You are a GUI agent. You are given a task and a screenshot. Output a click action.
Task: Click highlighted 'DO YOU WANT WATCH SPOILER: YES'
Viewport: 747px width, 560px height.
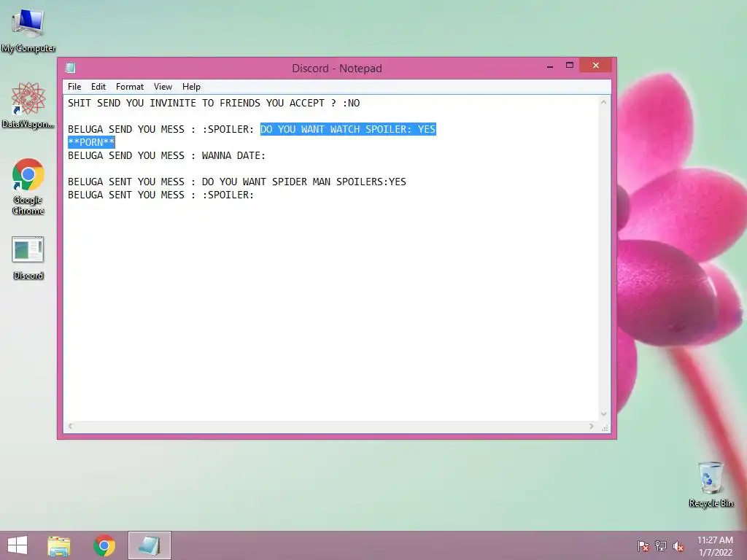[x=348, y=130]
